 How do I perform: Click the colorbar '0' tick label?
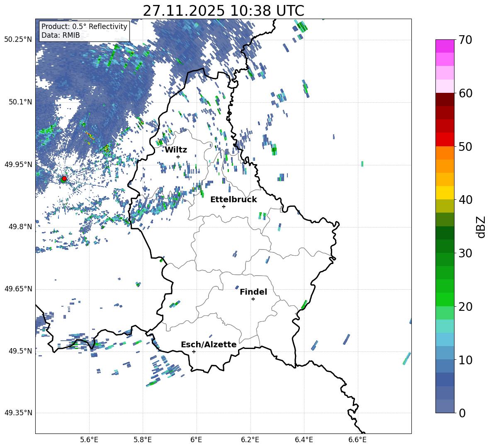[x=462, y=413]
